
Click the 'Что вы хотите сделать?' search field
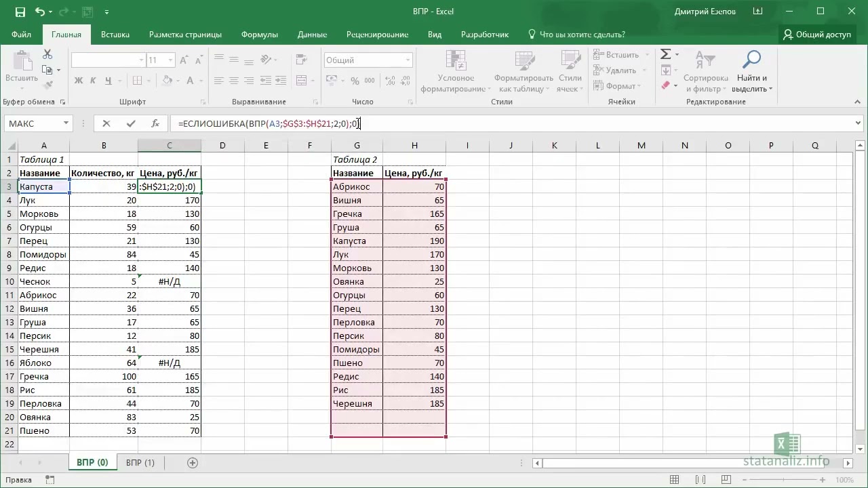tap(576, 35)
